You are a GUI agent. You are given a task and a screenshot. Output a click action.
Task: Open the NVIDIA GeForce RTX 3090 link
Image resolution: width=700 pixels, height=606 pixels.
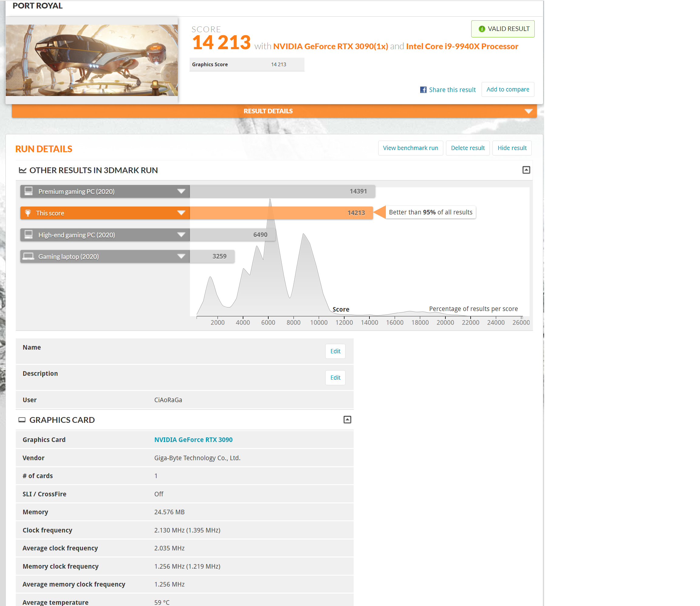pyautogui.click(x=193, y=440)
